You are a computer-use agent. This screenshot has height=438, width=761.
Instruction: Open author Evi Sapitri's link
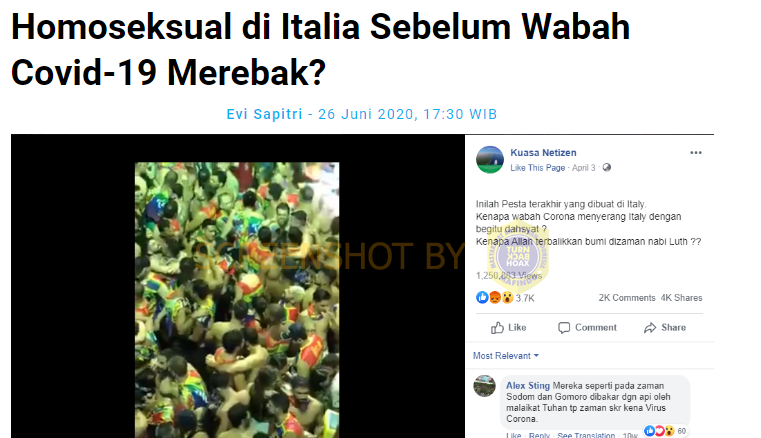[264, 114]
